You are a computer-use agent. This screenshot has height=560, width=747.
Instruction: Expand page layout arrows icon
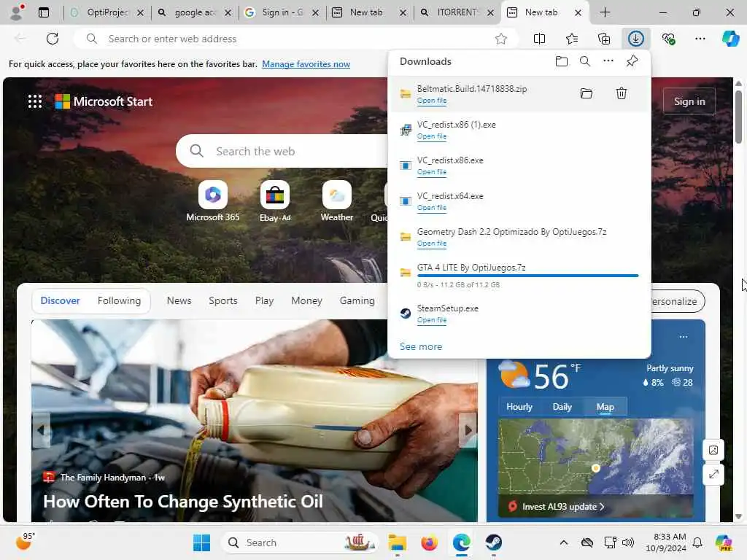713,474
